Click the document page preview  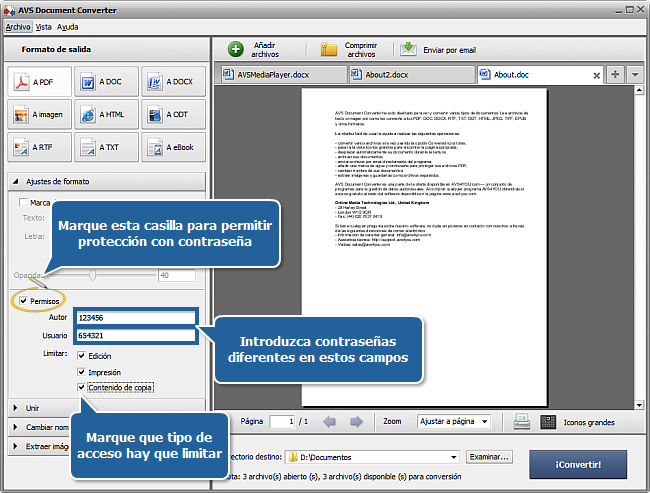click(x=424, y=248)
